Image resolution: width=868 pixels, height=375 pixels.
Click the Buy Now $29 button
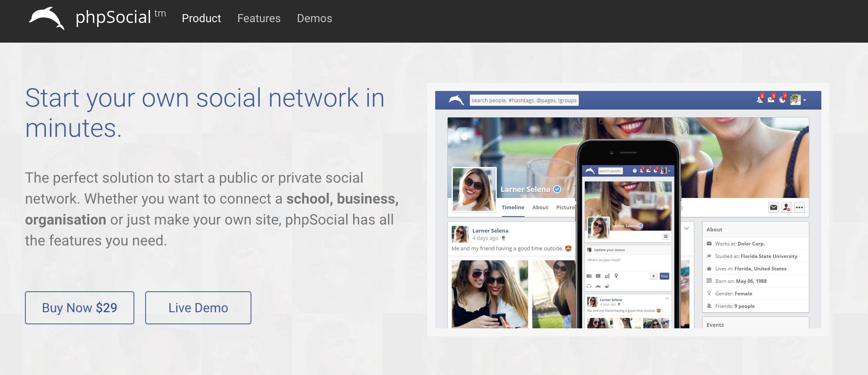80,308
